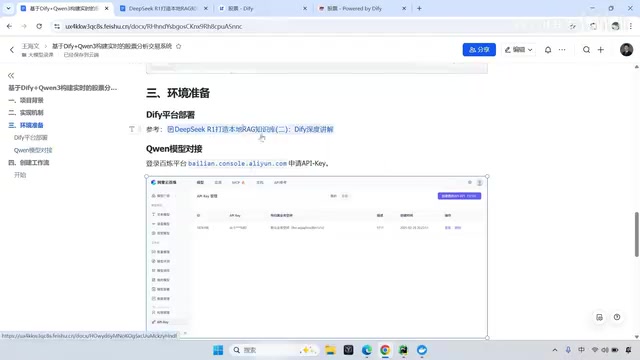The width and height of the screenshot is (640, 360).
Task: Click the page vertical scrollbar thumb
Action: pyautogui.click(x=636, y=234)
